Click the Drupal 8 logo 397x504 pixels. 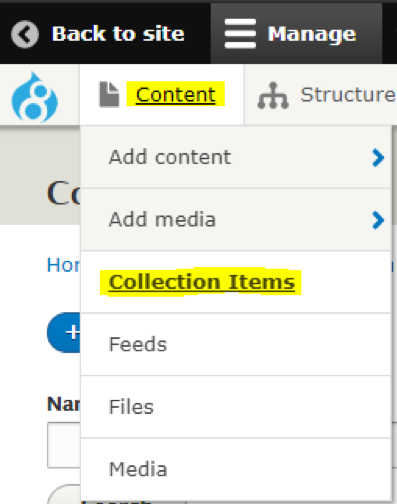tap(35, 97)
